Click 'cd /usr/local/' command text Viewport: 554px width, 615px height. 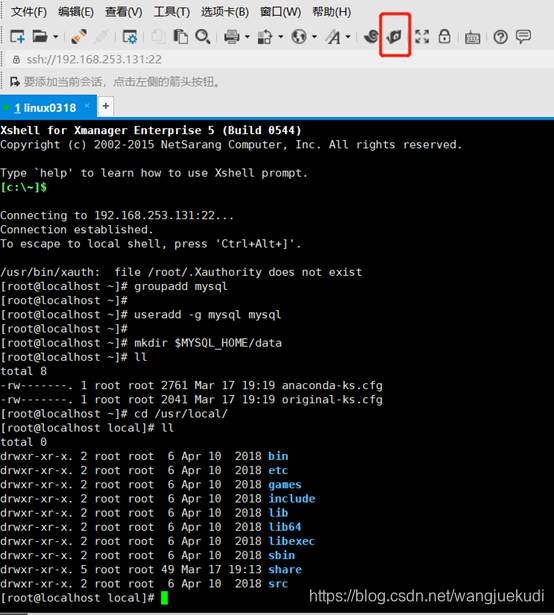[x=180, y=414]
